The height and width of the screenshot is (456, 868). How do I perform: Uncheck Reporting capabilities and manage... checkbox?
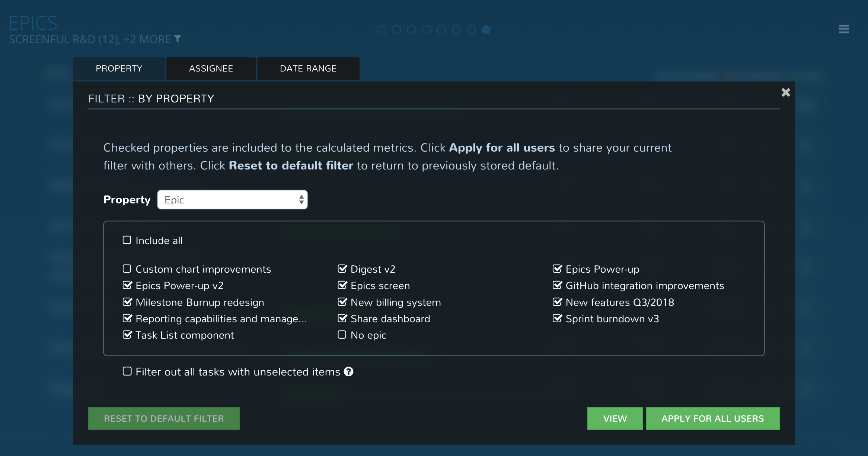coord(127,318)
